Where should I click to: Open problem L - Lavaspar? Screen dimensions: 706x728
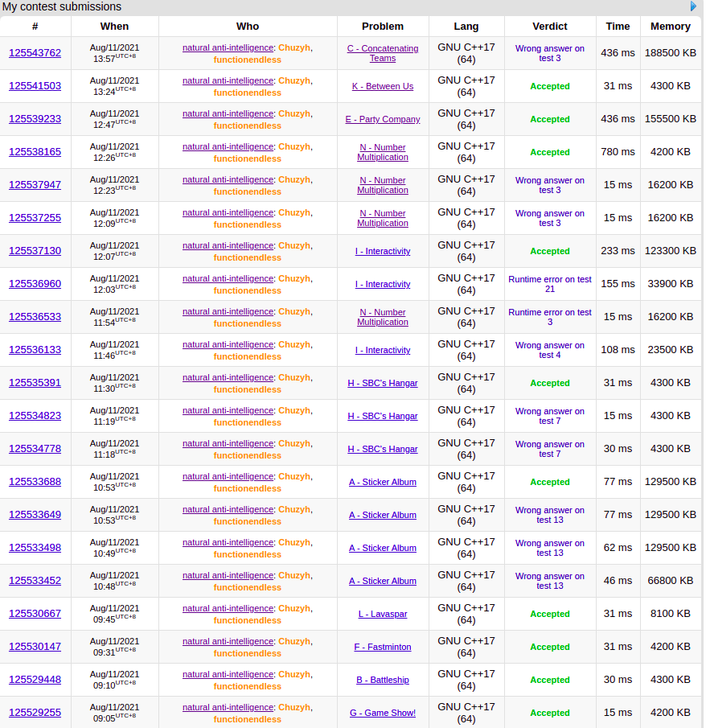[x=383, y=614]
